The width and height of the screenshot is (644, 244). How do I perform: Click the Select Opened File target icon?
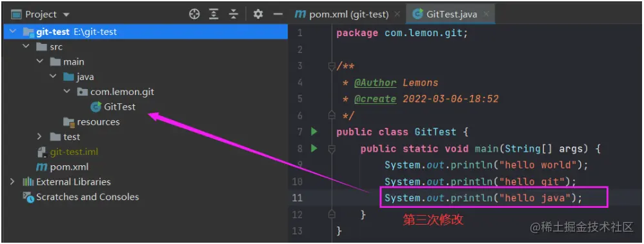[x=194, y=15]
